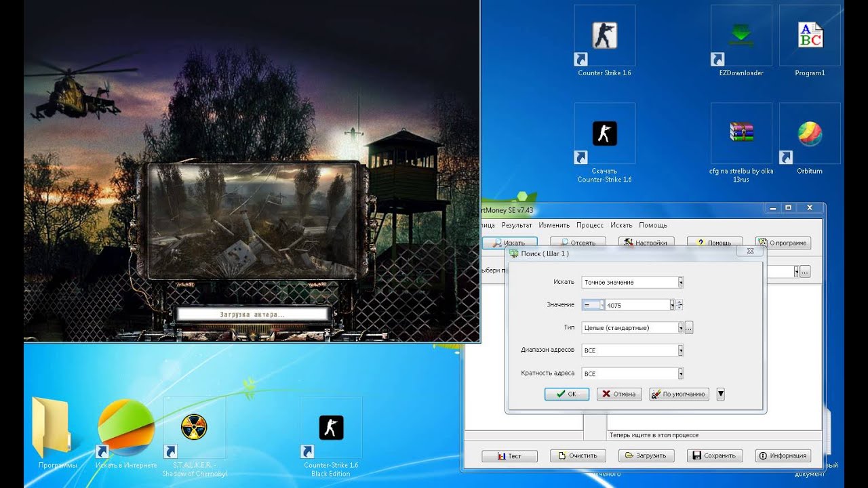Viewport: 868px width, 488px height.
Task: Open the Orbitum browser shortcut
Action: 810,139
